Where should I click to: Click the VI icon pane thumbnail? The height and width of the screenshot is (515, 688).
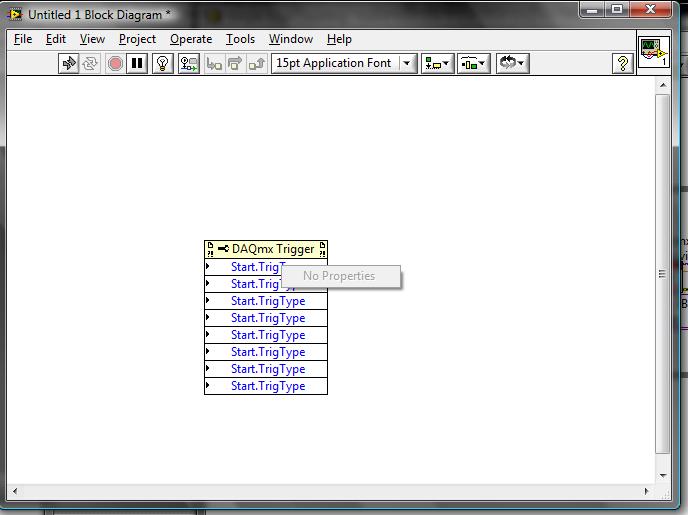tap(653, 52)
